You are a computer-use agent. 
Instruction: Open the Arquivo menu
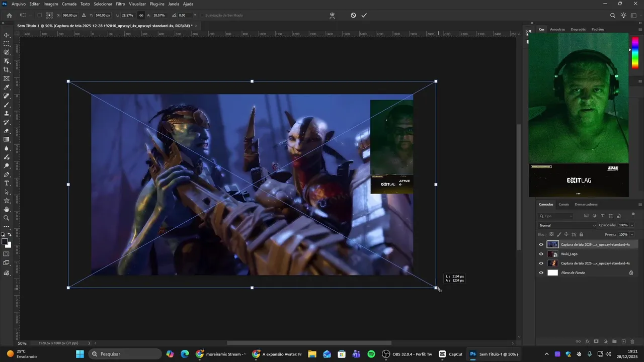pos(18,4)
